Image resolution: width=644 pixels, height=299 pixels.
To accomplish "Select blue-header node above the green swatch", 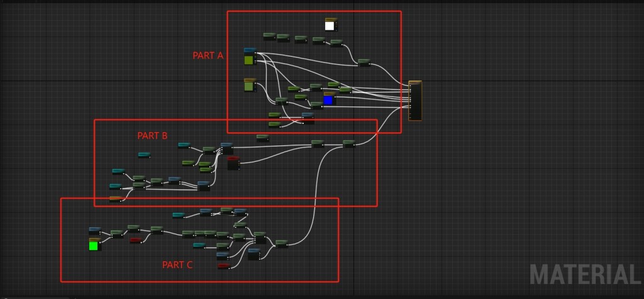I will (x=94, y=230).
